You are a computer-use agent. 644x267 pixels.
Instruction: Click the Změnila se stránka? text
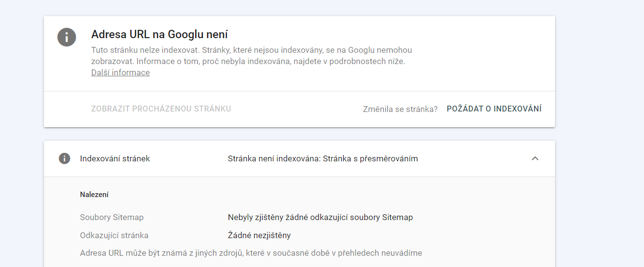pos(400,109)
